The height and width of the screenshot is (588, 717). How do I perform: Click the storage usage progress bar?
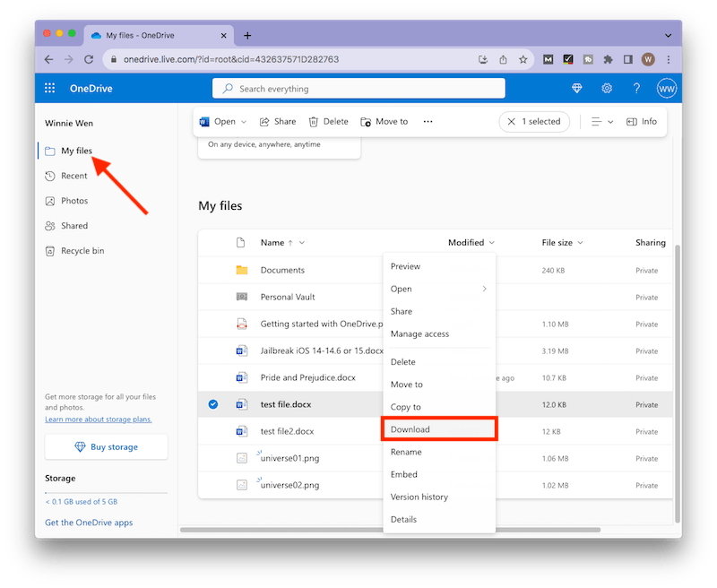106,493
